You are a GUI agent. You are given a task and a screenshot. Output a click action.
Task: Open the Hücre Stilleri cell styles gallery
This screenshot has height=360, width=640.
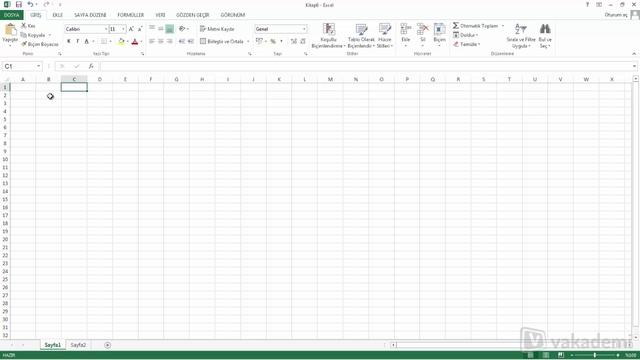tap(384, 36)
